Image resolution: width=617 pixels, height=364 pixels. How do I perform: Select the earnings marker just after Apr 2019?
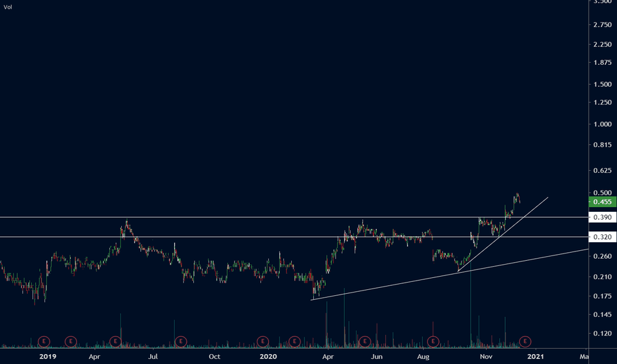pyautogui.click(x=115, y=341)
